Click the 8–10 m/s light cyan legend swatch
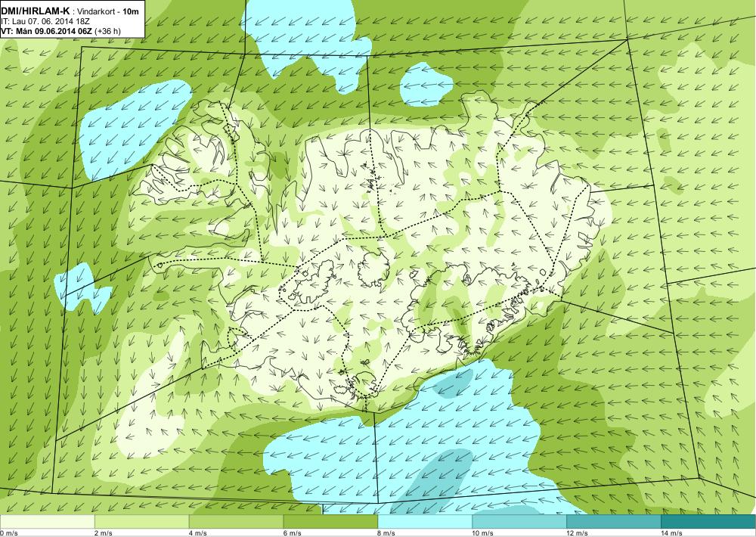 coord(425,522)
